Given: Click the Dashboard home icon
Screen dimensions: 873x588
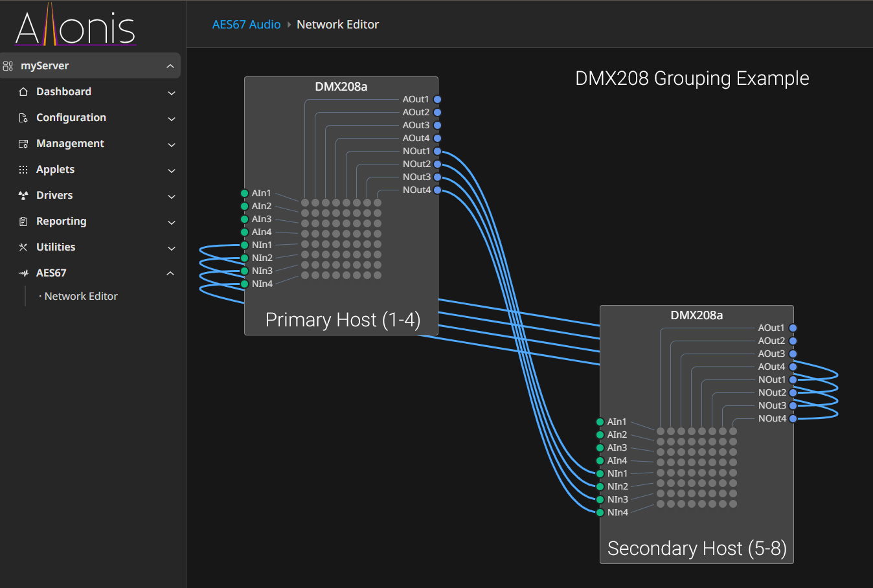Looking at the screenshot, I should [23, 92].
